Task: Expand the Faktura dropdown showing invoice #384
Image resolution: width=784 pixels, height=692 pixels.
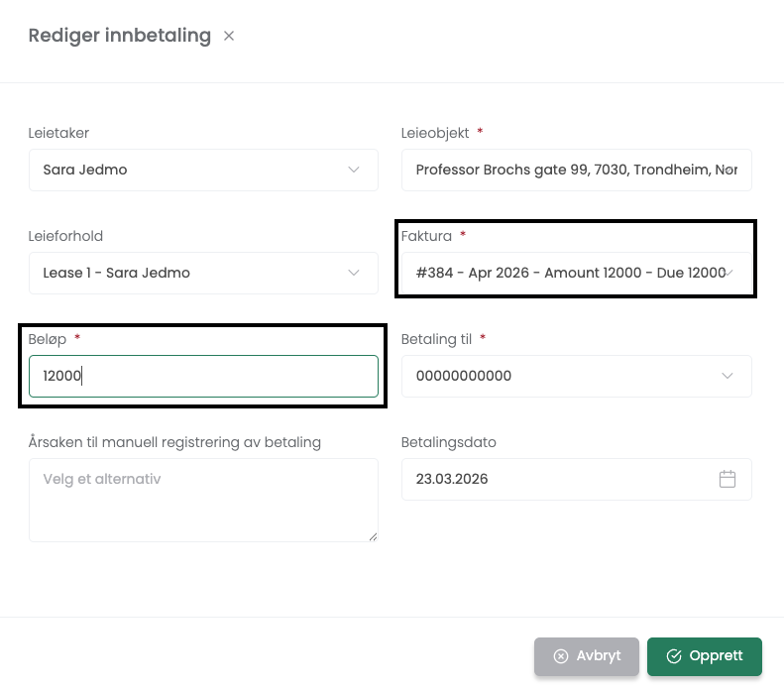Action: (x=565, y=273)
